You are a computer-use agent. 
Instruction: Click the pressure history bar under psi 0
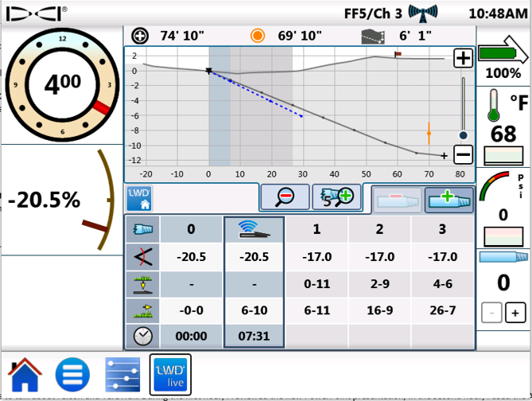pyautogui.click(x=503, y=236)
